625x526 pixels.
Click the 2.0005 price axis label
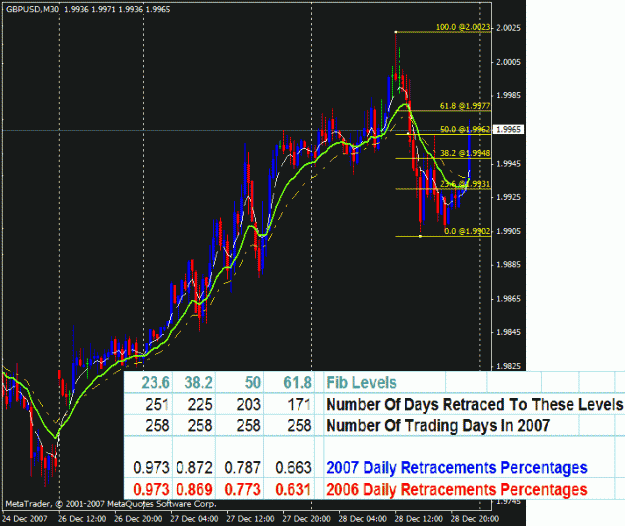(x=508, y=62)
